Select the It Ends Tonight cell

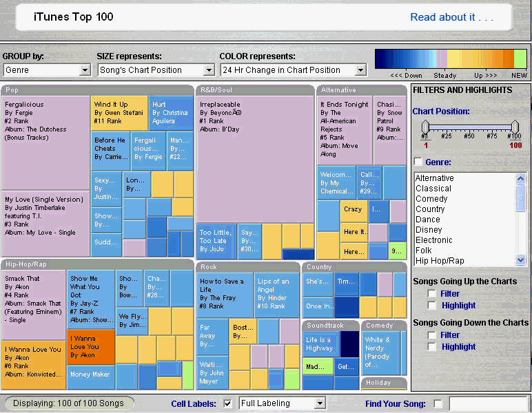click(345, 131)
